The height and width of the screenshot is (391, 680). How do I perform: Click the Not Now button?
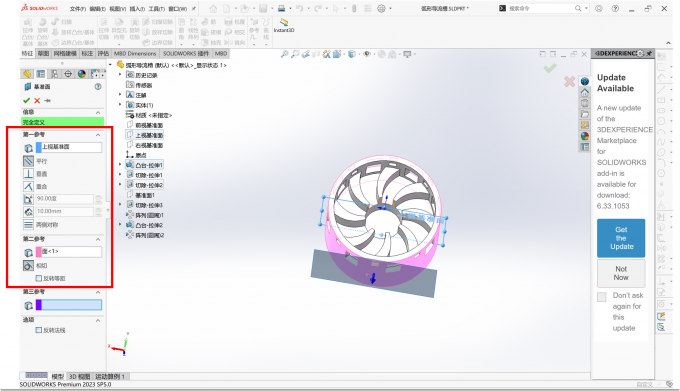point(621,273)
